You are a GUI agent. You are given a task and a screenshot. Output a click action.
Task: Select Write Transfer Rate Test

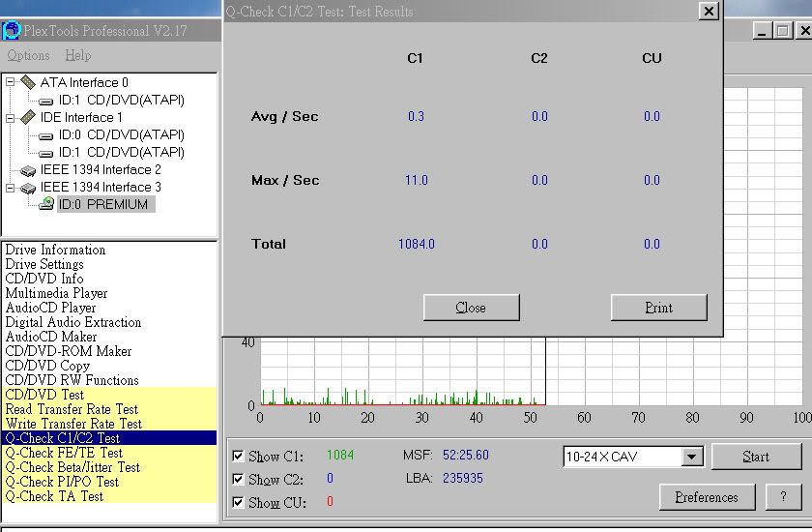109,424
